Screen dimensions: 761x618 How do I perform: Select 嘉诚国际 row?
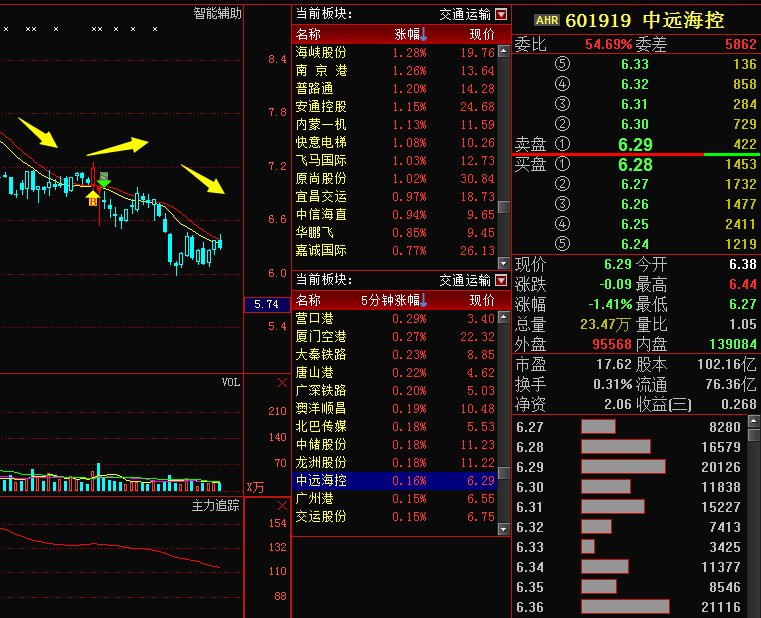395,250
